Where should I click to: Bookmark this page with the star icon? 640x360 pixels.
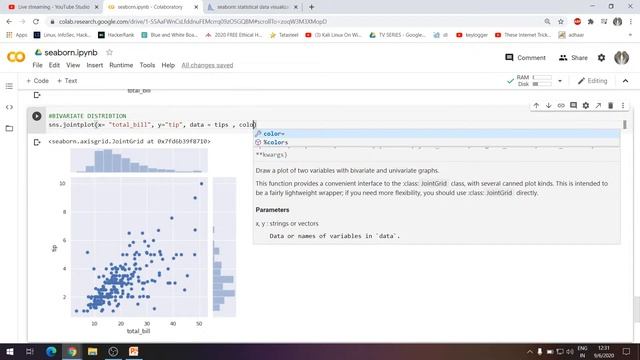(x=561, y=21)
